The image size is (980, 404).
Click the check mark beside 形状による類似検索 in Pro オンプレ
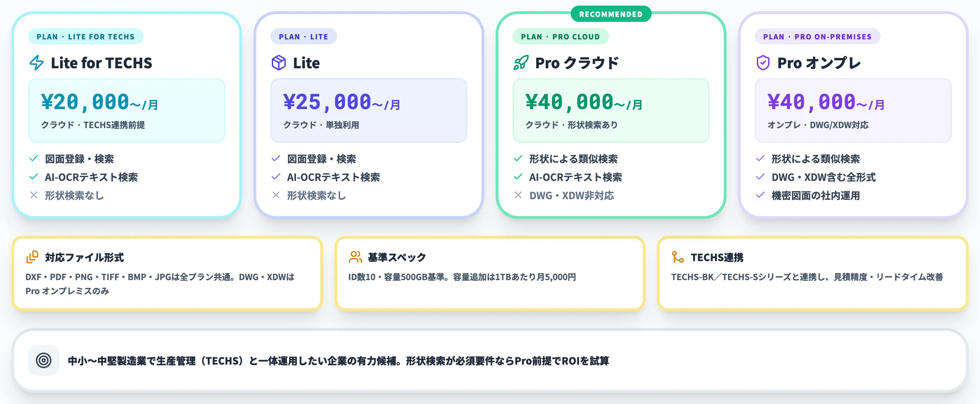tap(760, 158)
